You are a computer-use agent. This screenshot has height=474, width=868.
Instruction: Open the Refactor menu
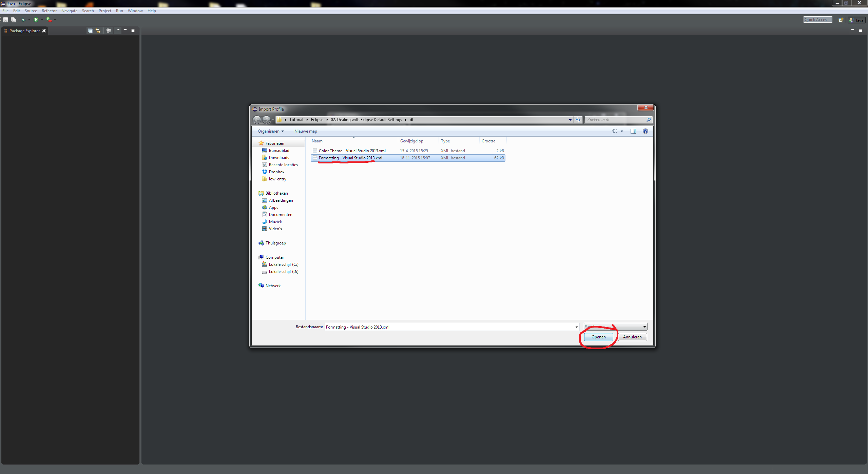pos(49,11)
